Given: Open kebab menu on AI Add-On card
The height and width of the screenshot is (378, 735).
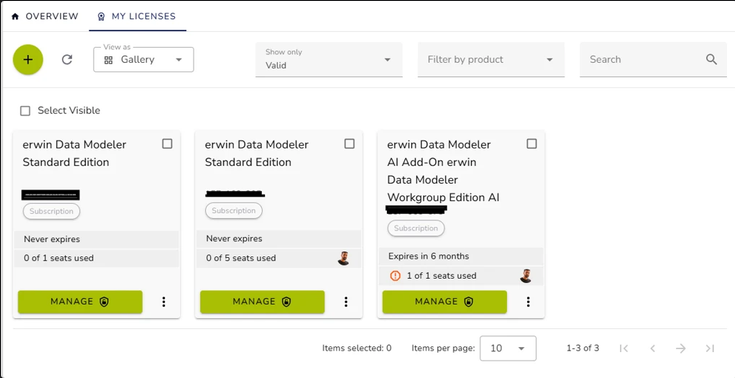Looking at the screenshot, I should pyautogui.click(x=528, y=302).
